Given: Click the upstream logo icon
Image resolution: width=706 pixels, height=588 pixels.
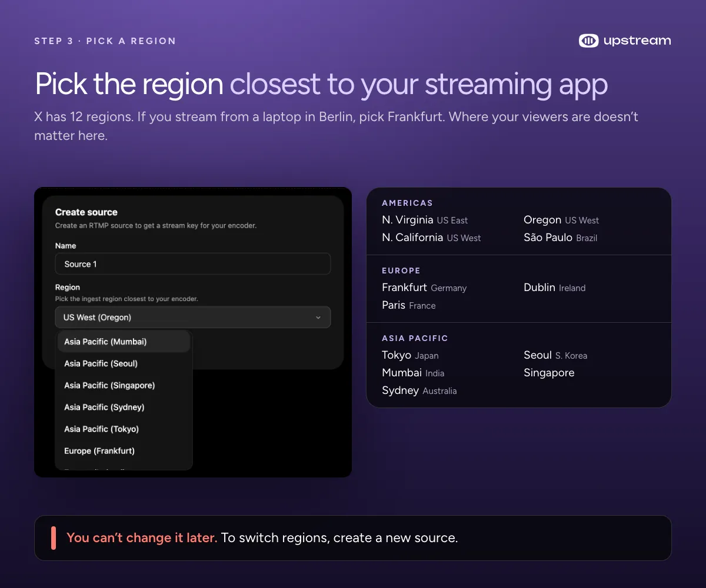Looking at the screenshot, I should (x=588, y=41).
